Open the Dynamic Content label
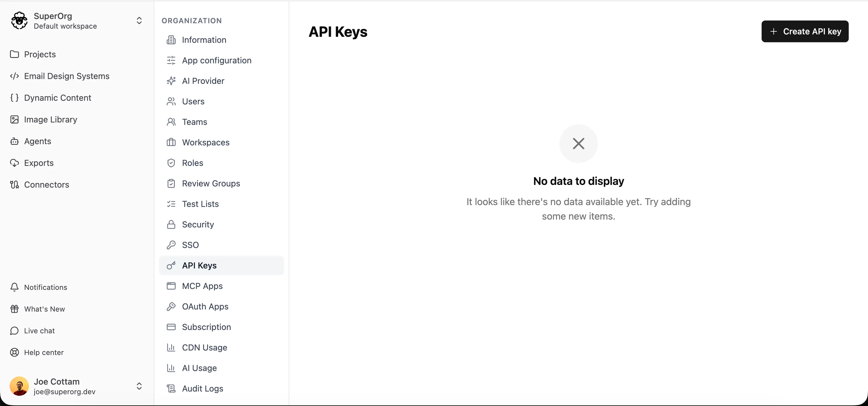868x406 pixels. 58,98
